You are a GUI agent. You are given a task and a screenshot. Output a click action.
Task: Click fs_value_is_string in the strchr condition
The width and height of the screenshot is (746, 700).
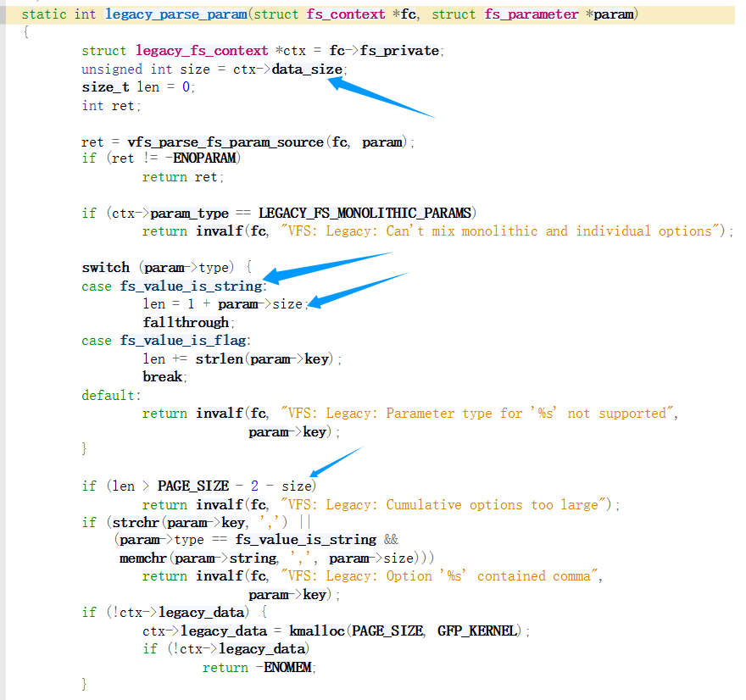306,540
